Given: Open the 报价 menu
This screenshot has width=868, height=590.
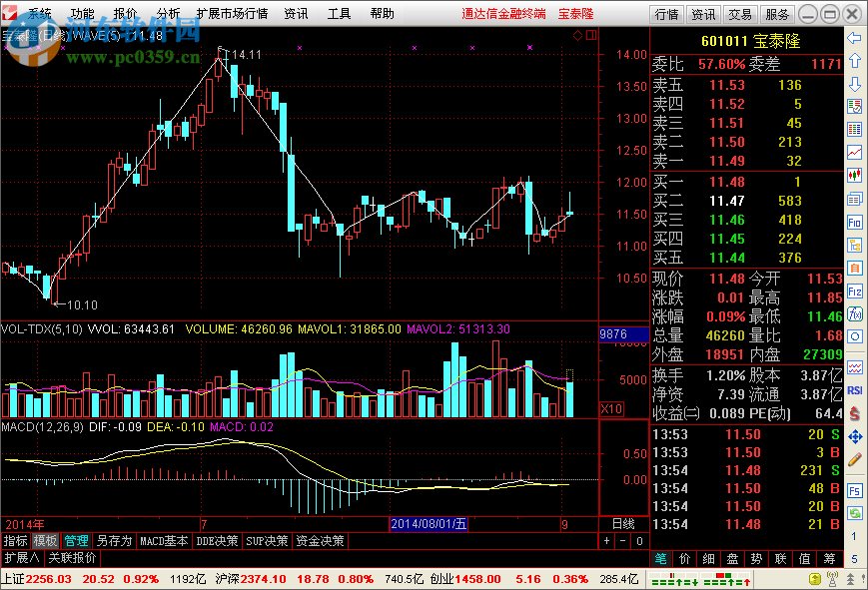Looking at the screenshot, I should (x=125, y=13).
